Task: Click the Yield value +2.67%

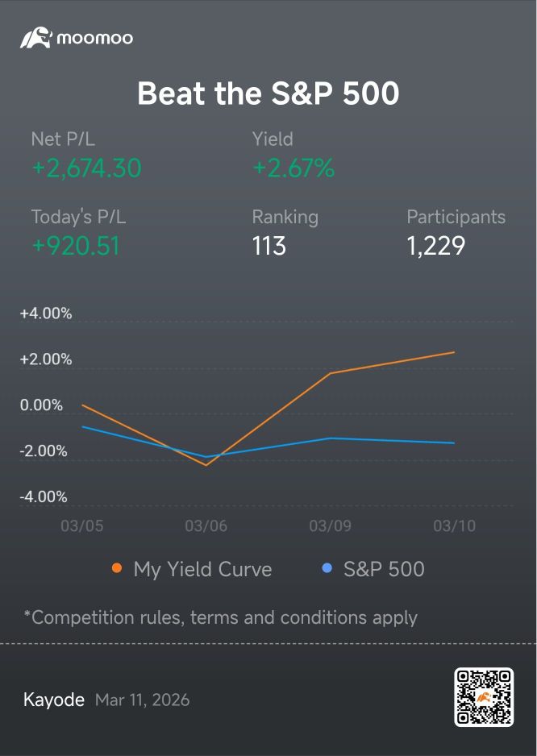Action: [293, 168]
